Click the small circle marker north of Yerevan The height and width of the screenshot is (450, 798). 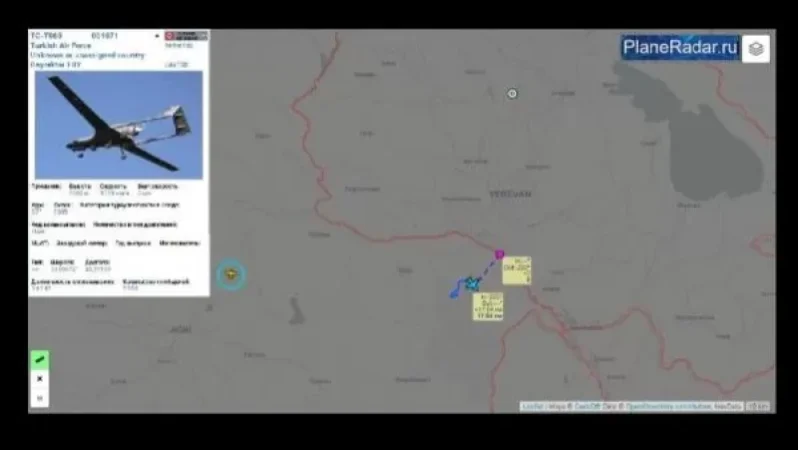[512, 94]
